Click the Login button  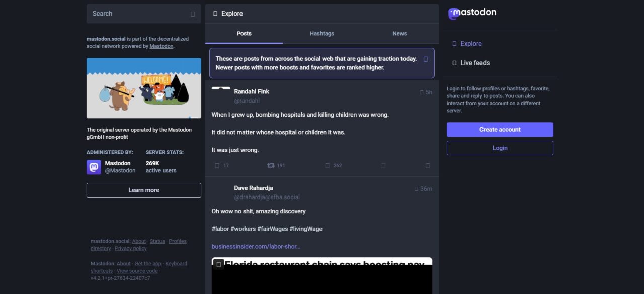(500, 148)
